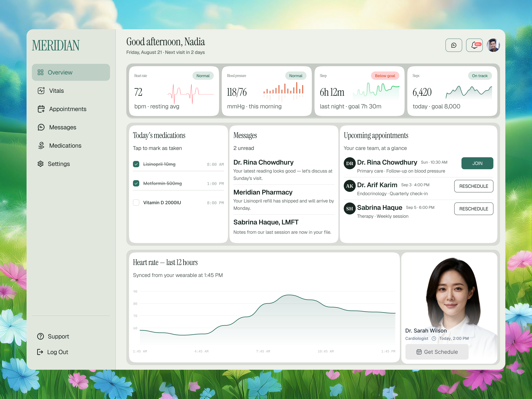Click Sep 3 · 4:00 PM appointment time
Image resolution: width=532 pixels, height=399 pixels.
tap(415, 185)
